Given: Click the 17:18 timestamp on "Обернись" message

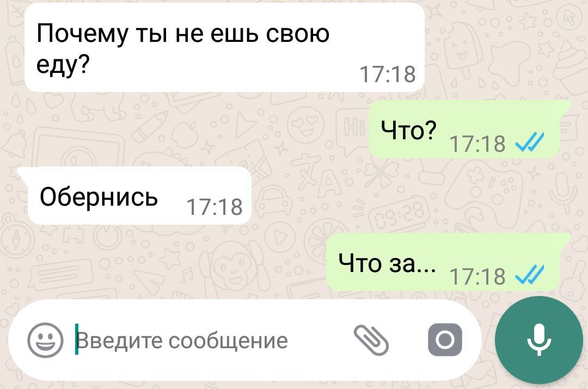Looking at the screenshot, I should click(215, 207).
